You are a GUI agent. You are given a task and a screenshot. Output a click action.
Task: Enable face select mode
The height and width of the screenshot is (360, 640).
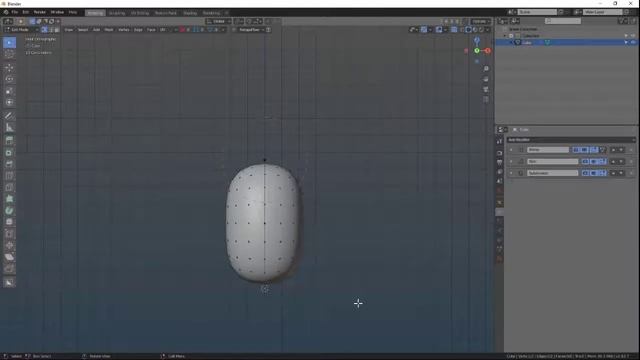57,30
